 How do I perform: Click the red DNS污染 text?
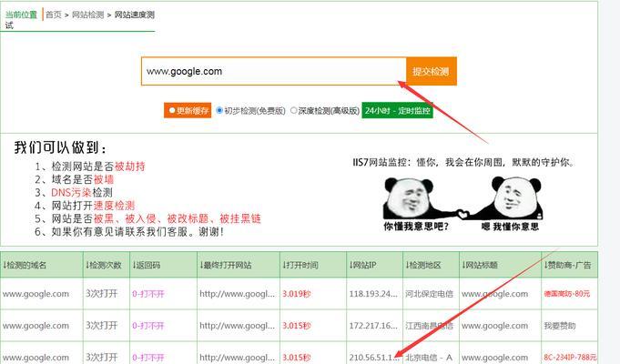pyautogui.click(x=72, y=193)
